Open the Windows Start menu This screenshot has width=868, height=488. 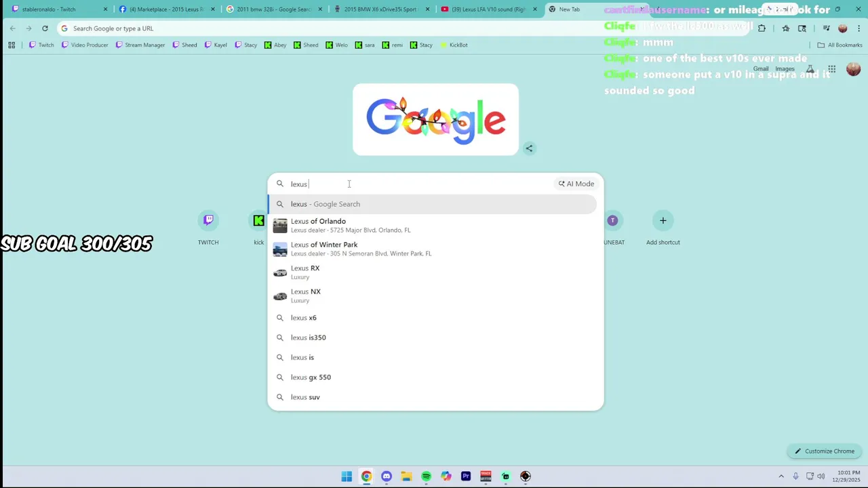point(347,476)
